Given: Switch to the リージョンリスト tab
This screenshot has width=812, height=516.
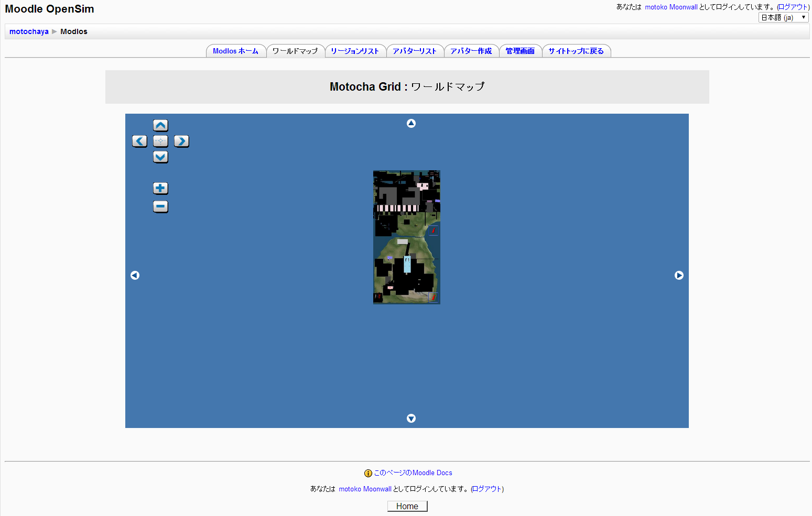Looking at the screenshot, I should (x=355, y=51).
